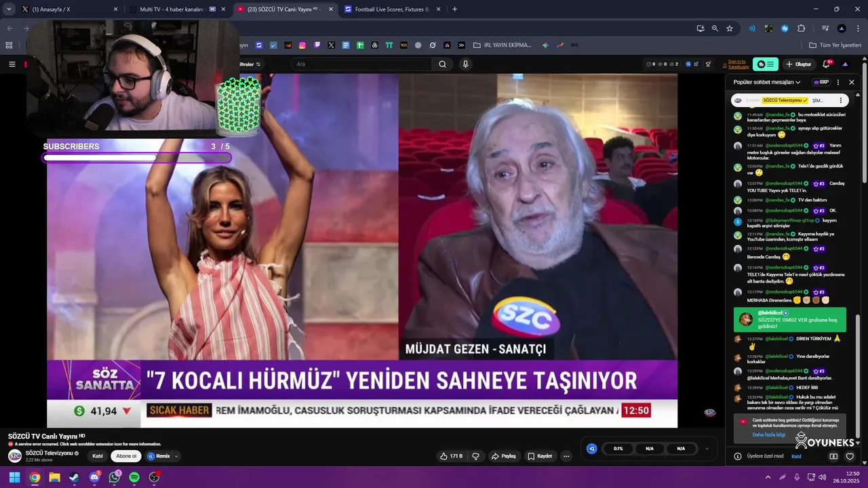Screen dimensions: 868x488
Task: Show hidden system tray icons chevron
Action: [x=768, y=478]
